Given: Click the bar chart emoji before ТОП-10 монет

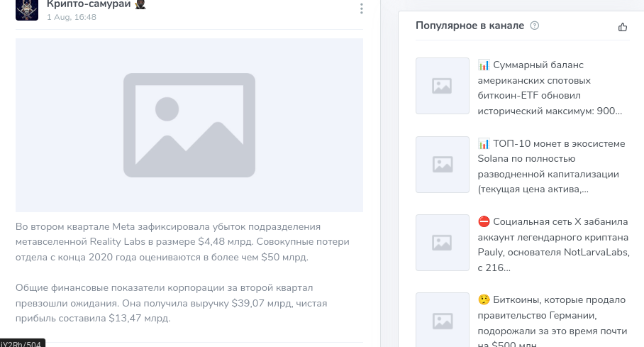Looking at the screenshot, I should (484, 143).
